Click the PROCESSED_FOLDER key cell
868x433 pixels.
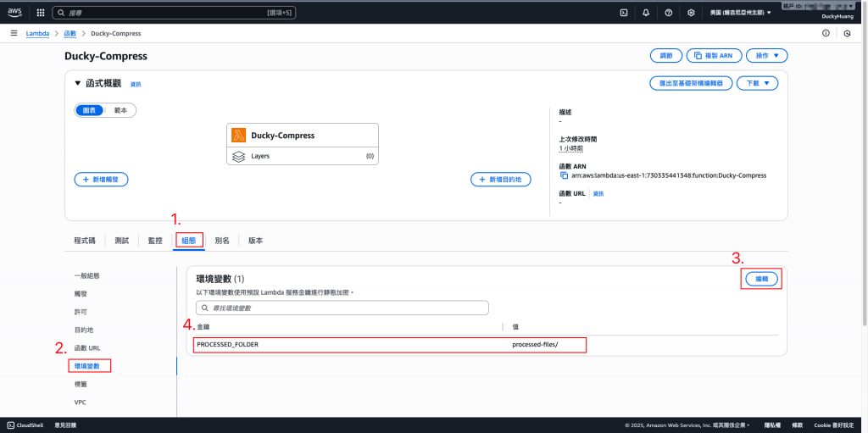pos(227,344)
